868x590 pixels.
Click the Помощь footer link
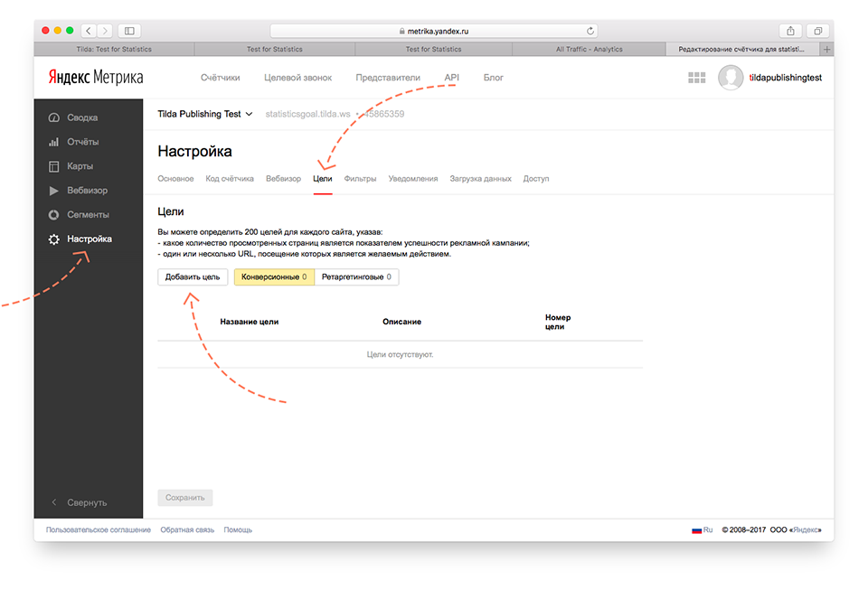pos(238,529)
